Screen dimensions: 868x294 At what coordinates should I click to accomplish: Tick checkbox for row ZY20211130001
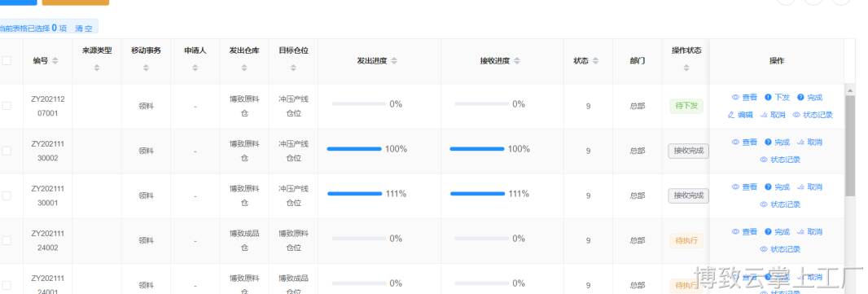click(6, 195)
